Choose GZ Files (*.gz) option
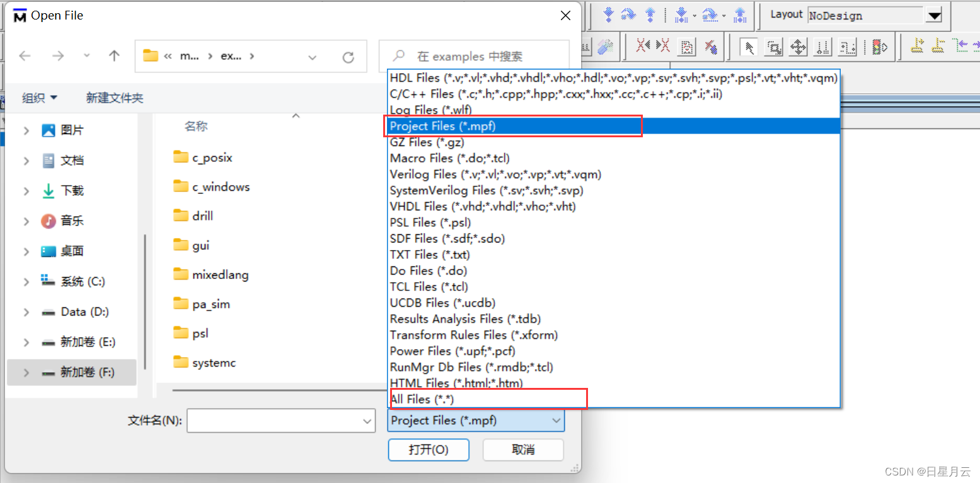980x483 pixels. pos(613,142)
